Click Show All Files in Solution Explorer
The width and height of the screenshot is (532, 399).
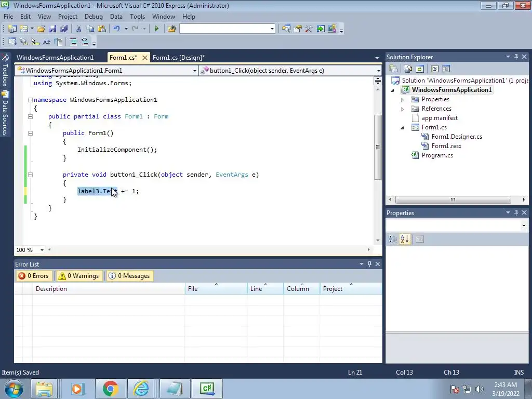tap(408, 69)
